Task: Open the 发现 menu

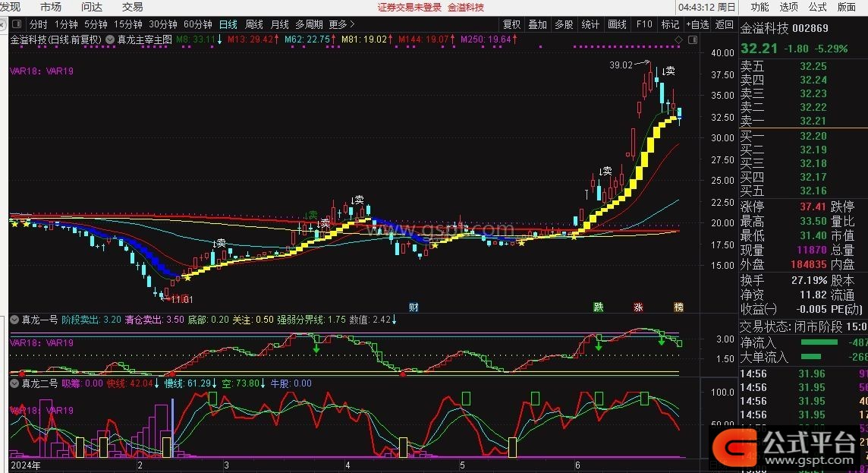Action: pos(10,7)
